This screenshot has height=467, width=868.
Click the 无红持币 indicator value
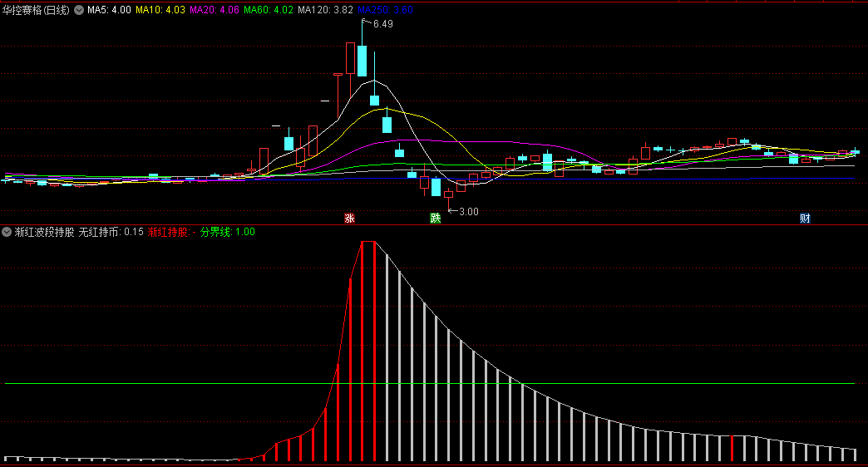coord(111,232)
